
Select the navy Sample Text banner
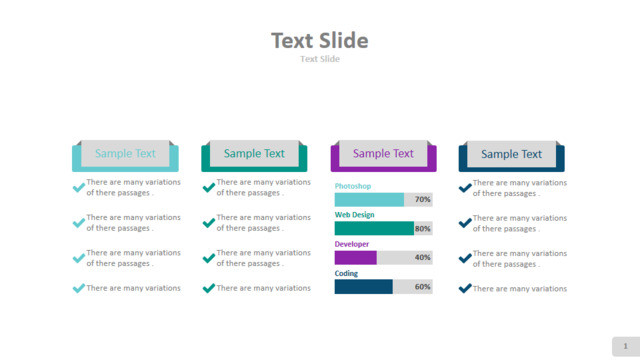pos(512,156)
